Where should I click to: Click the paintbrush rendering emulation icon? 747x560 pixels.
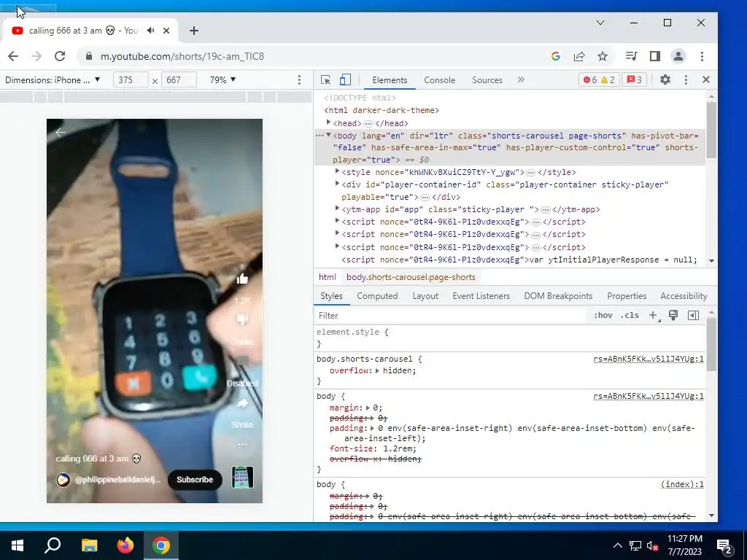(673, 315)
